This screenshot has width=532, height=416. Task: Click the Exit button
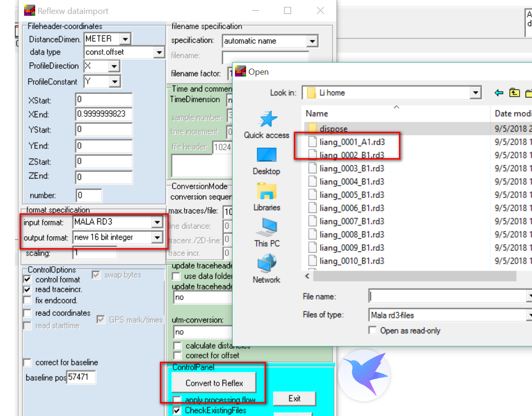coord(294,398)
